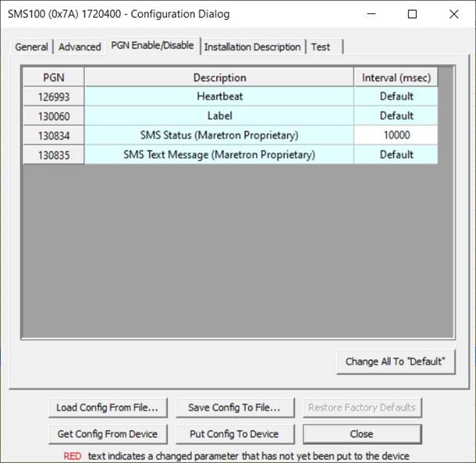Click Change All To "Default" button
This screenshot has width=476, height=463.
(x=396, y=361)
